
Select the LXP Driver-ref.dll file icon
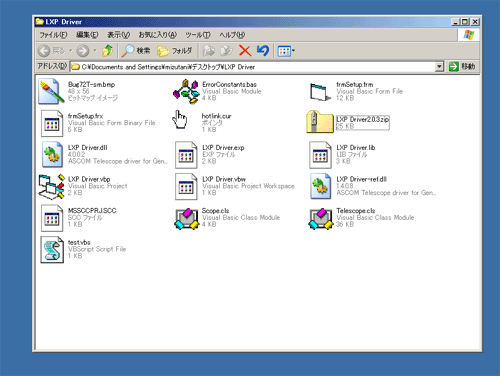pos(321,186)
